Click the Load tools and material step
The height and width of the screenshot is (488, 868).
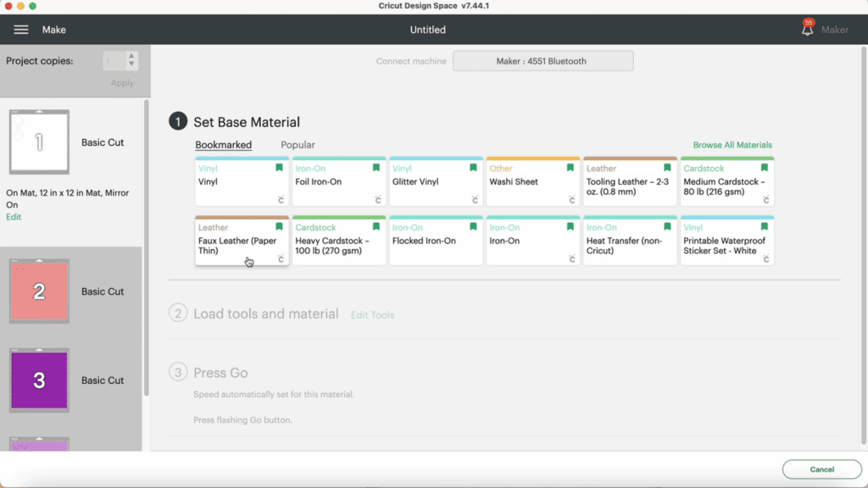[265, 313]
